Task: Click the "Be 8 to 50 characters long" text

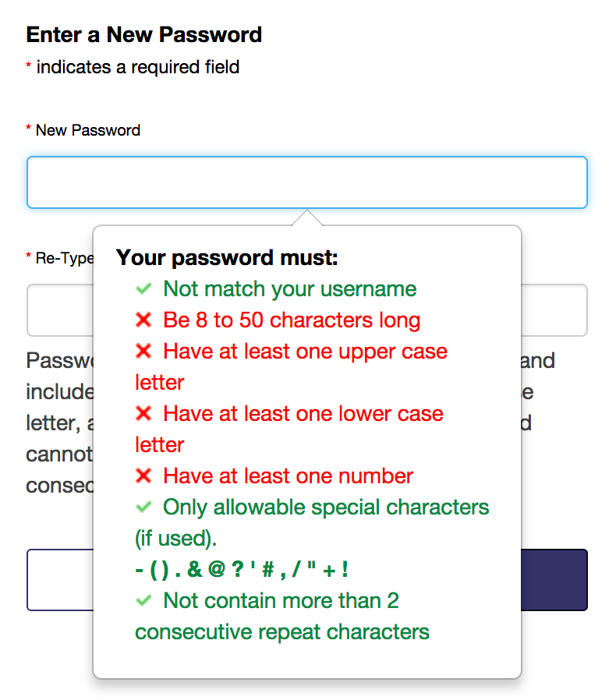Action: (292, 320)
